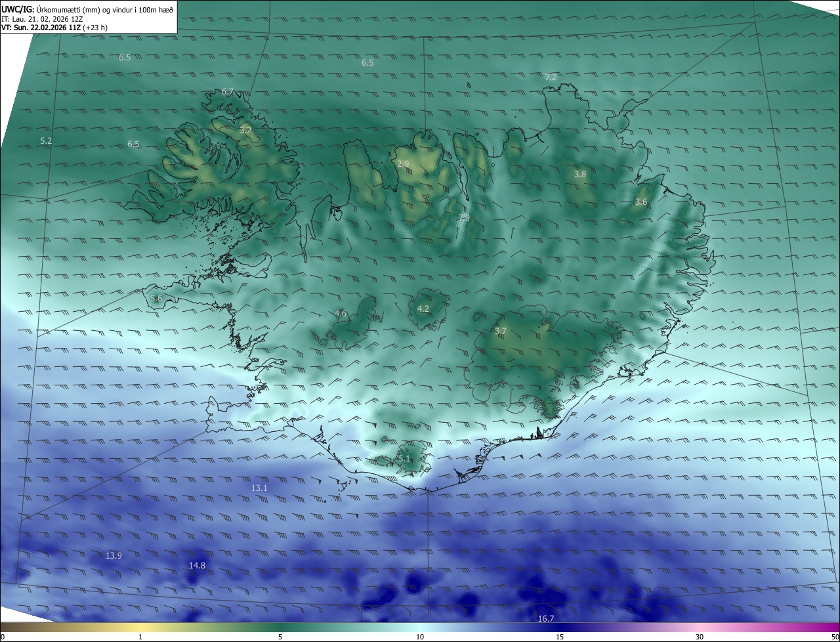
Task: Click the color scale tick label 0
Action: click(3, 637)
